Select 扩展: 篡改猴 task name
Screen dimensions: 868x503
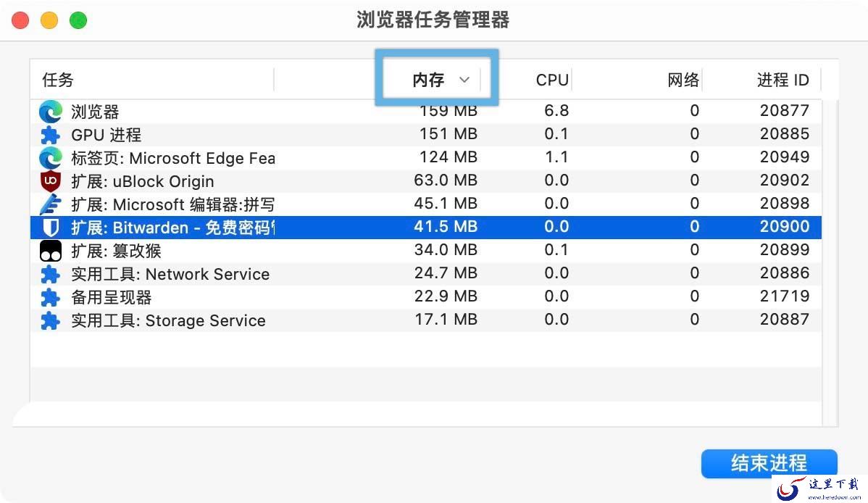(x=116, y=251)
